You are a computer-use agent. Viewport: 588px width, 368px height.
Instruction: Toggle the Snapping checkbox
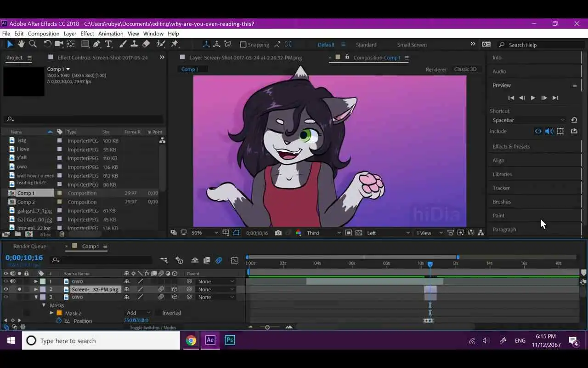point(243,45)
